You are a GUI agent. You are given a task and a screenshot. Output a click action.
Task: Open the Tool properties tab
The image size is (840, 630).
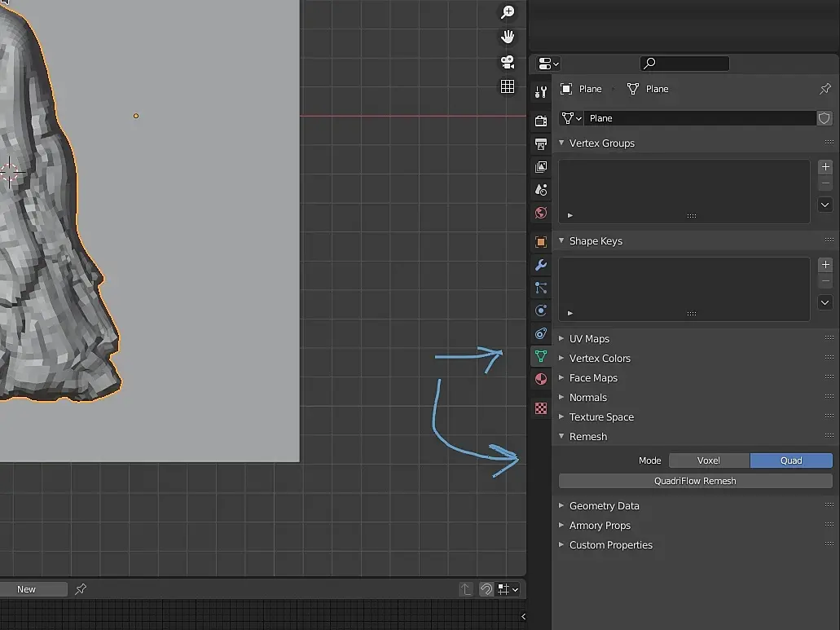click(541, 92)
